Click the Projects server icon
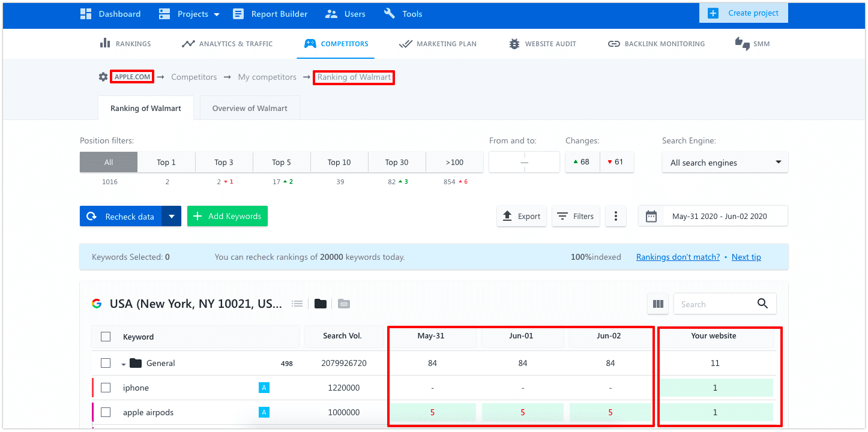This screenshot has width=868, height=432. pos(164,14)
